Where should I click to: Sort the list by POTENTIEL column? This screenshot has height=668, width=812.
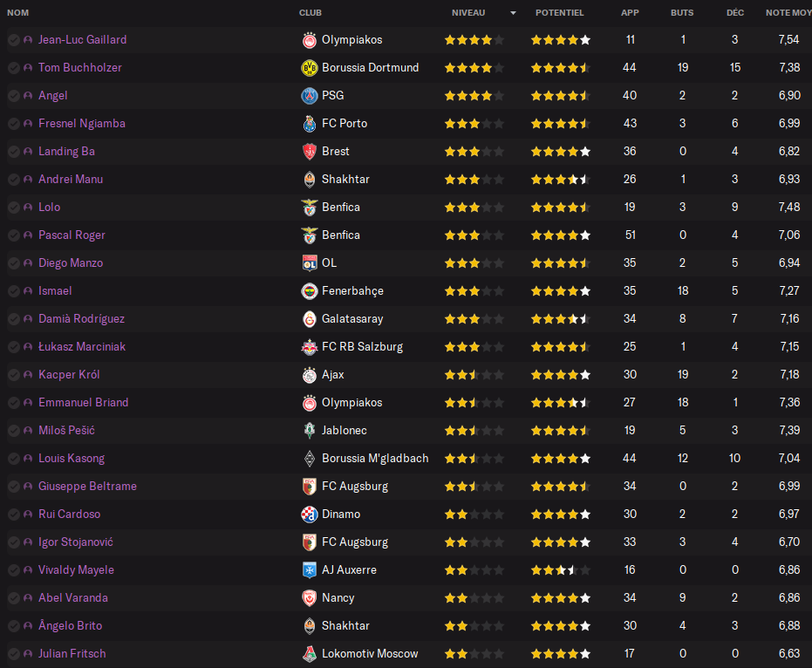click(x=559, y=13)
